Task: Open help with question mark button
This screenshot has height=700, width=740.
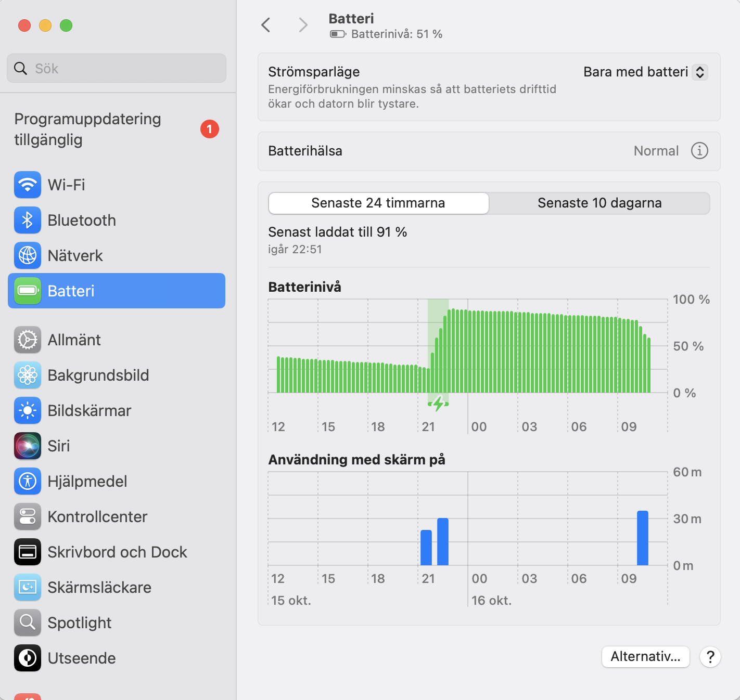Action: [710, 657]
